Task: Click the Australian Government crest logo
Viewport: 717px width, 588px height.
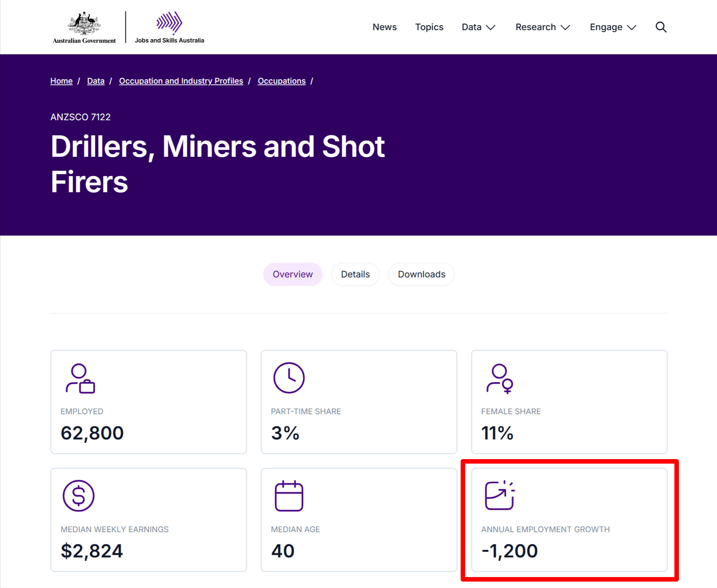Action: click(84, 28)
